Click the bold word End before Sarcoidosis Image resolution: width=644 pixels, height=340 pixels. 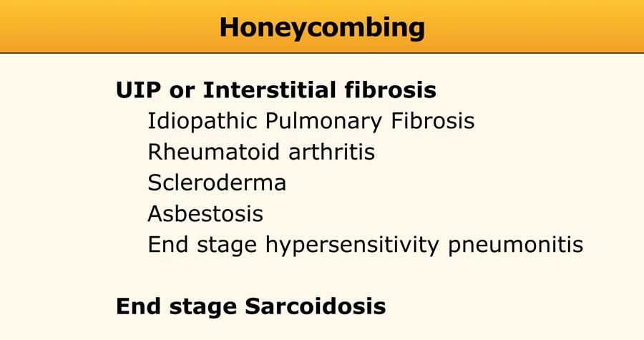[x=139, y=306]
